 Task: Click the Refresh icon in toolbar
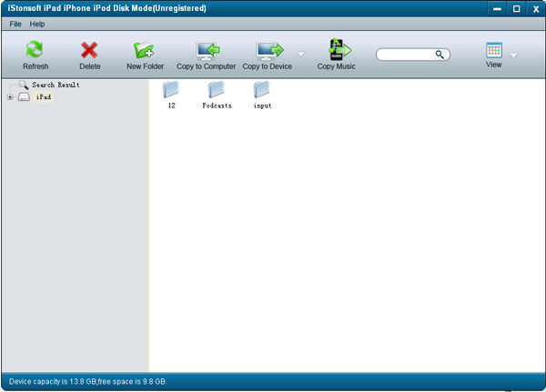tap(35, 50)
